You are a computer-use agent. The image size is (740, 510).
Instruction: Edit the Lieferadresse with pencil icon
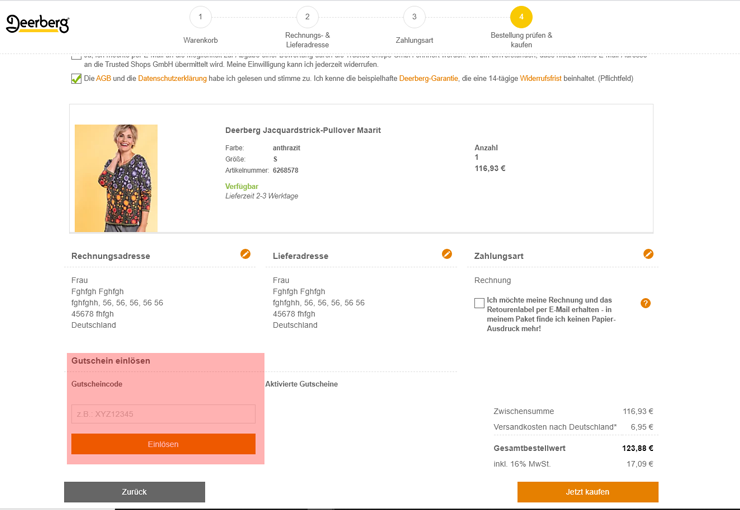pos(447,254)
